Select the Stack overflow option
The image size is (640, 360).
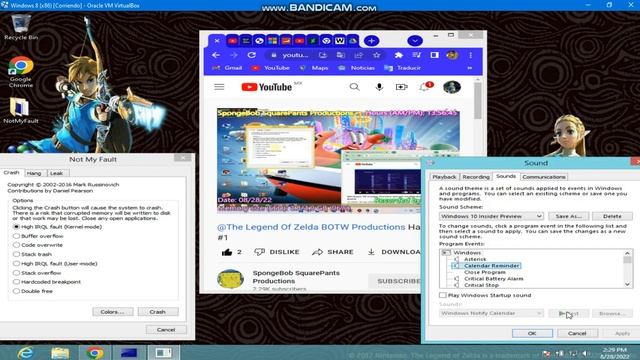tap(16, 273)
